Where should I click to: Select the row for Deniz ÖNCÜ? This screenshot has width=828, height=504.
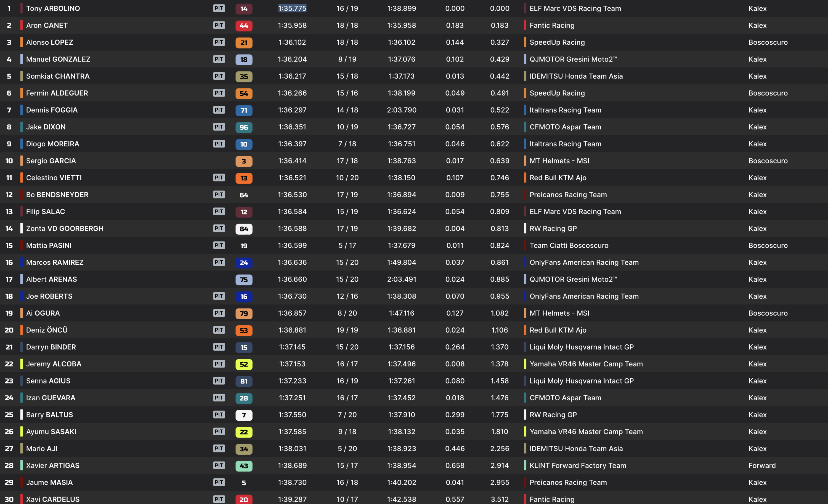[414, 330]
